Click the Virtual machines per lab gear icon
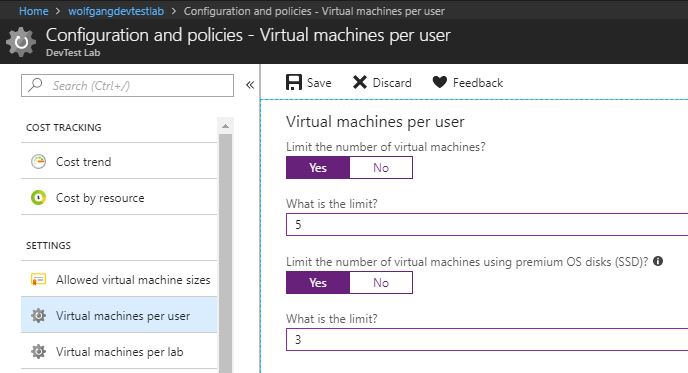The height and width of the screenshot is (373, 688). pyautogui.click(x=38, y=351)
